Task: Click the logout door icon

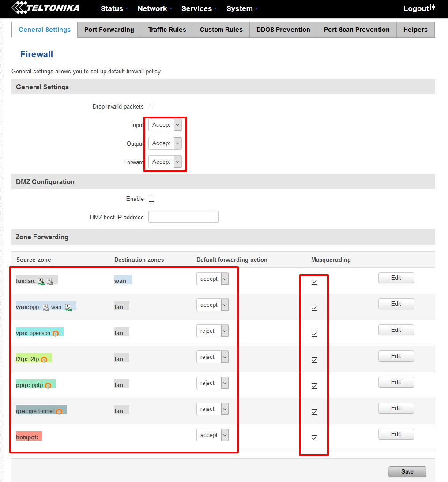Action: [433, 8]
